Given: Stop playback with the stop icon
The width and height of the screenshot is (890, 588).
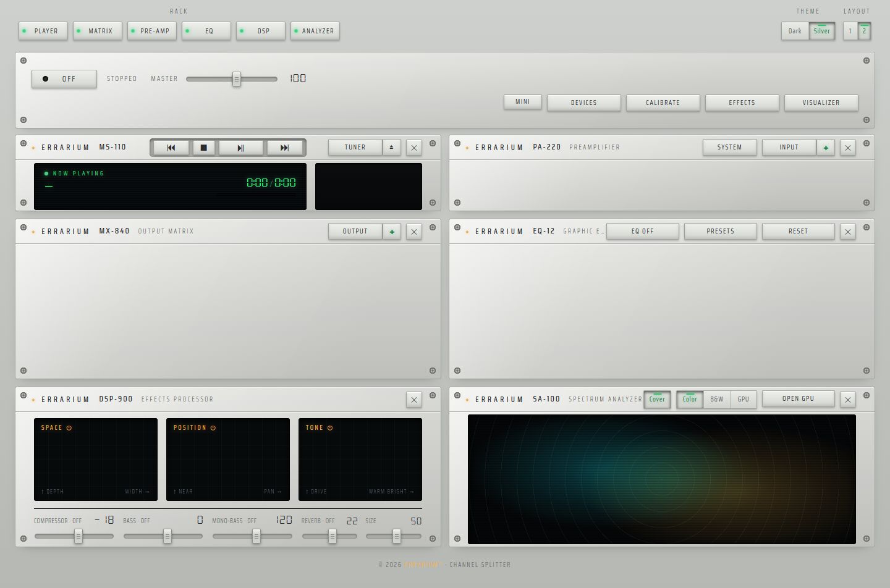Looking at the screenshot, I should 204,148.
